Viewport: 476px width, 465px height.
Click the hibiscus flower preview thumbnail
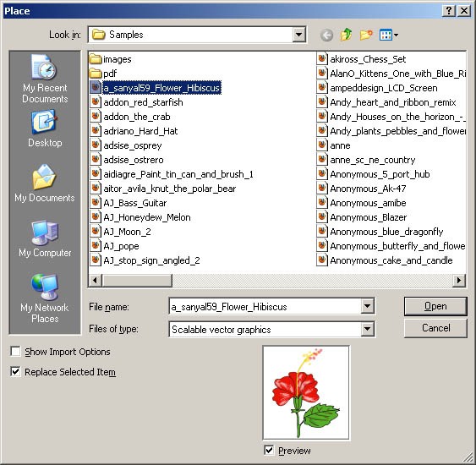306,392
